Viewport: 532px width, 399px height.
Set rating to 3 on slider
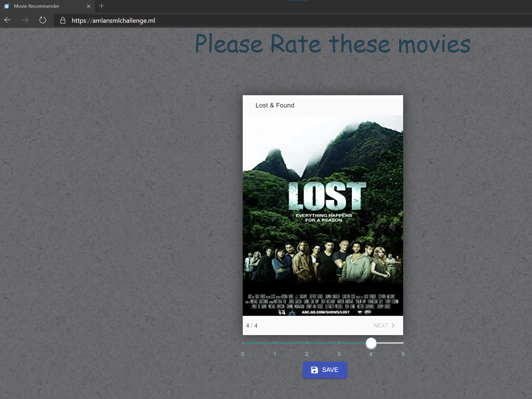(339, 343)
